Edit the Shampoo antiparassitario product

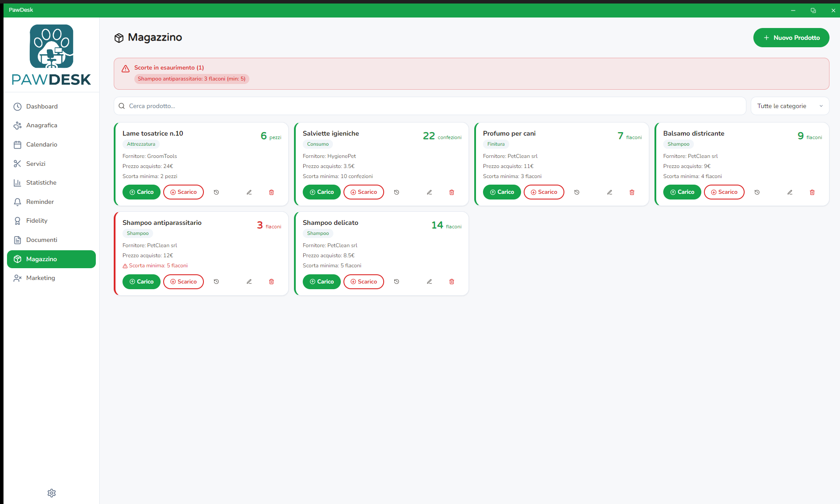point(249,281)
